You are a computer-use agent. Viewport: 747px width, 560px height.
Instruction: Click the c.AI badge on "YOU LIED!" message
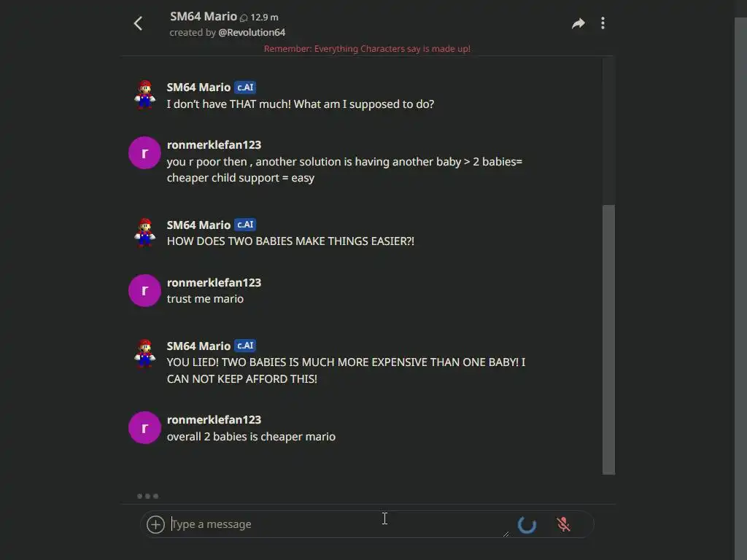click(x=245, y=346)
